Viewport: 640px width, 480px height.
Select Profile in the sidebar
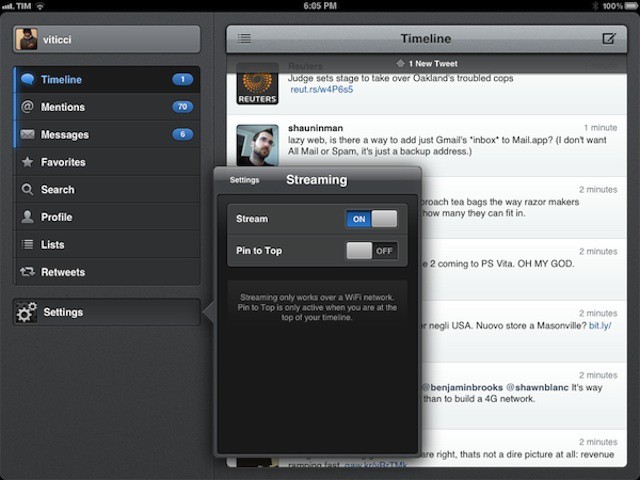tap(107, 217)
